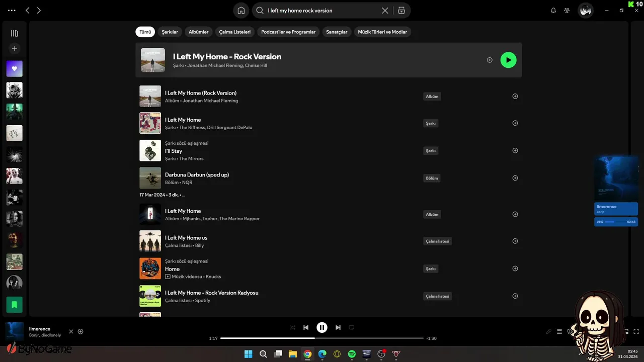This screenshot has width=644, height=362.
Task: Open the green bookmark Your Episodes tile
Action: tap(14, 305)
